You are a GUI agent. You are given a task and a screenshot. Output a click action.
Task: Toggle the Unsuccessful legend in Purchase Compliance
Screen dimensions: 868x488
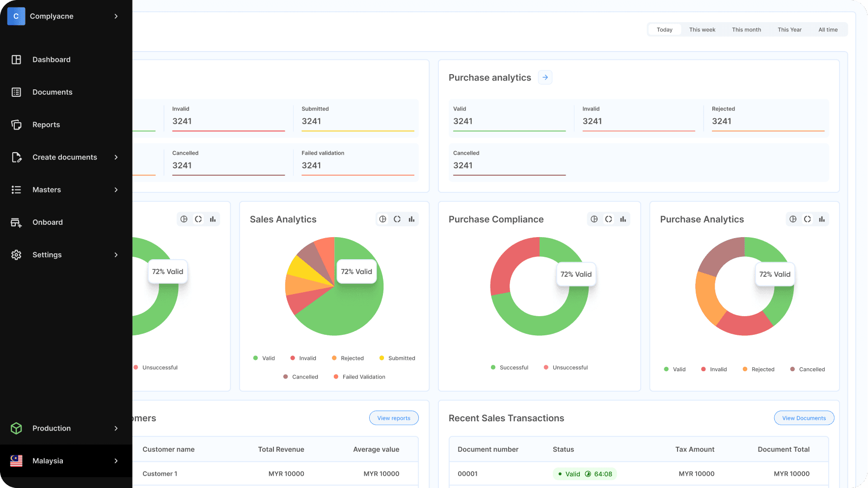tap(566, 367)
